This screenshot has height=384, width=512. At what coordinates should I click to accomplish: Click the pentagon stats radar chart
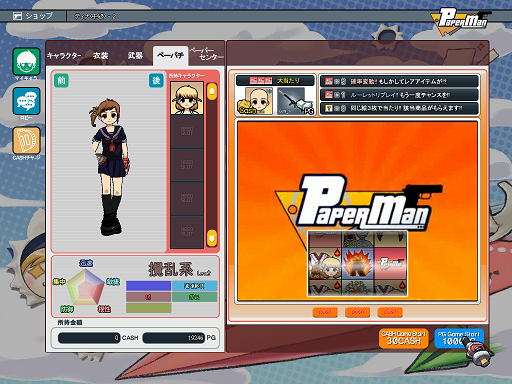coord(86,287)
